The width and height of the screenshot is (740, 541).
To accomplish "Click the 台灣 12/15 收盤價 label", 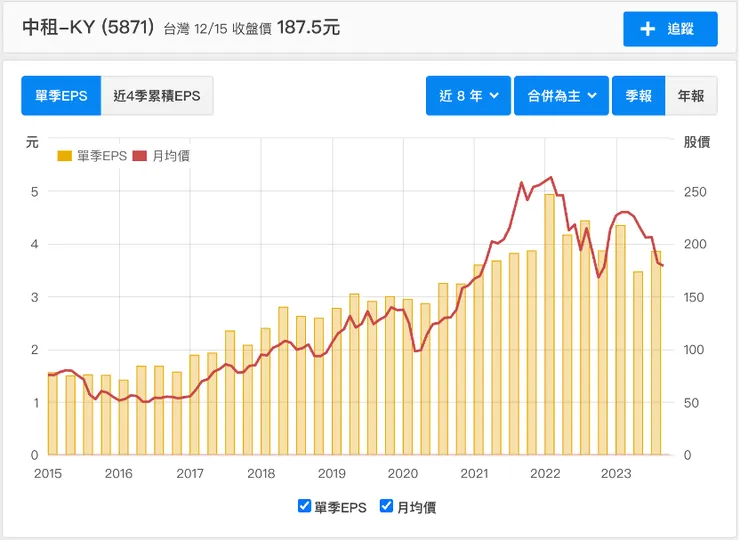I will [x=218, y=29].
